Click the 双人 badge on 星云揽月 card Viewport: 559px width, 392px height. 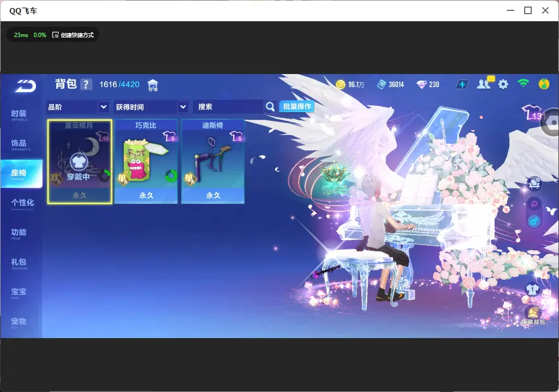tap(56, 178)
